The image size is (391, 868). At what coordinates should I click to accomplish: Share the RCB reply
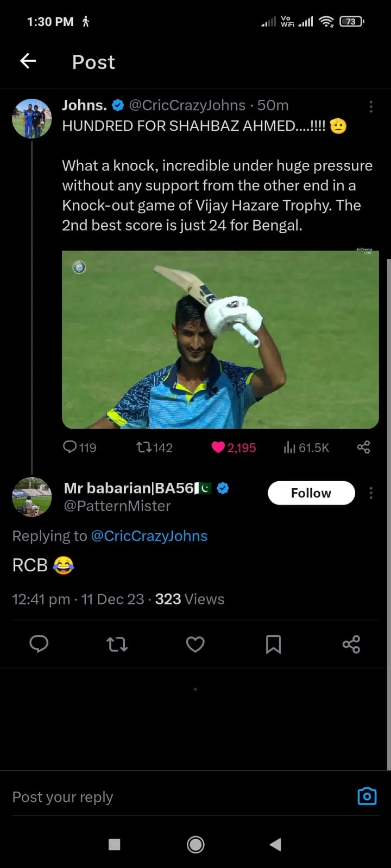coord(351,644)
